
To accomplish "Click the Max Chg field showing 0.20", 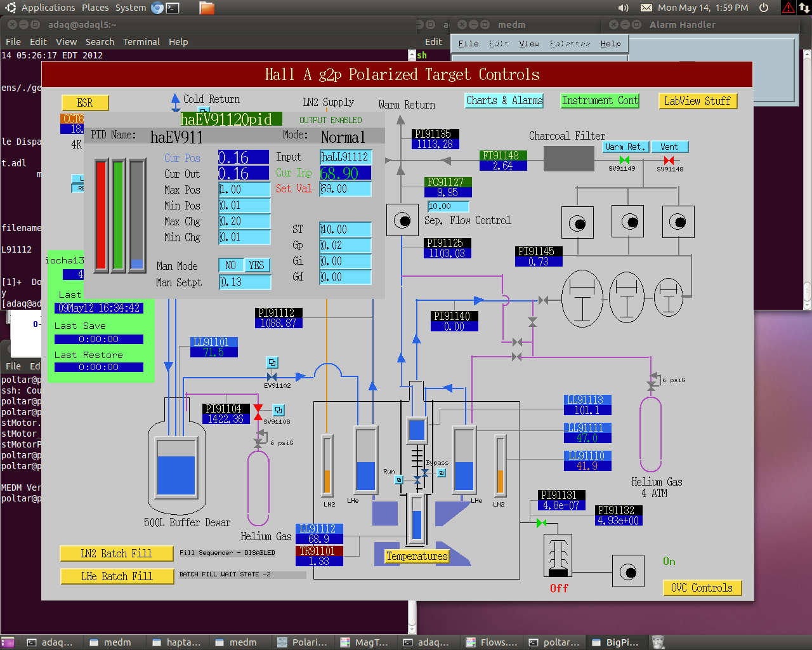I will pos(244,221).
